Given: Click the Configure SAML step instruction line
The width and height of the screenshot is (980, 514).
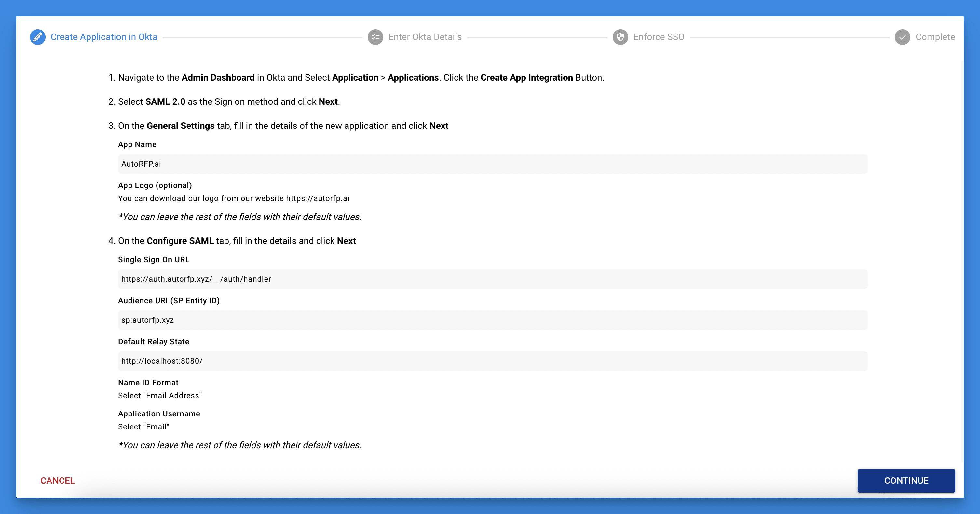Looking at the screenshot, I should click(x=237, y=241).
